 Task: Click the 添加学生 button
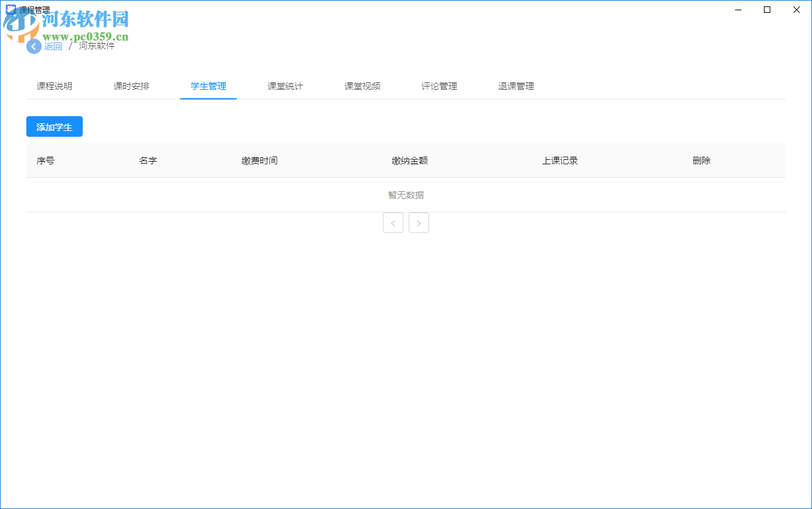(54, 126)
